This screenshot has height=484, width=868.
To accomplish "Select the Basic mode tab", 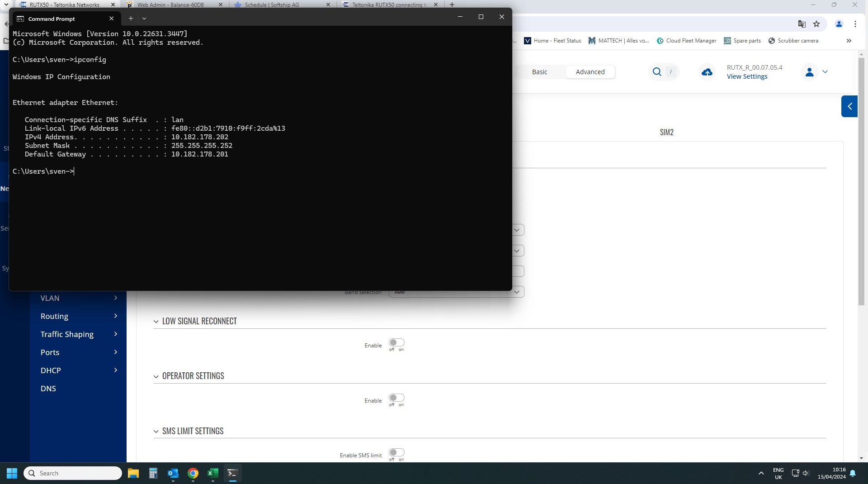I will click(539, 72).
